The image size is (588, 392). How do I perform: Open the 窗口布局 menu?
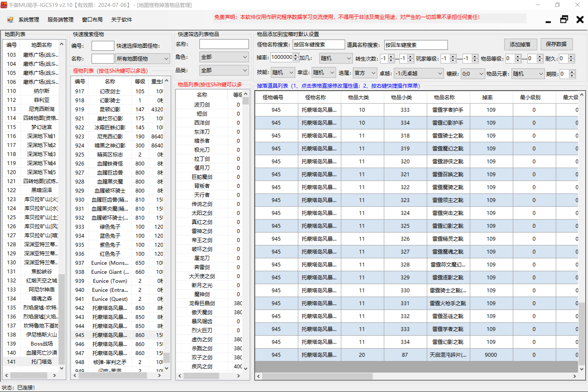[x=92, y=20]
